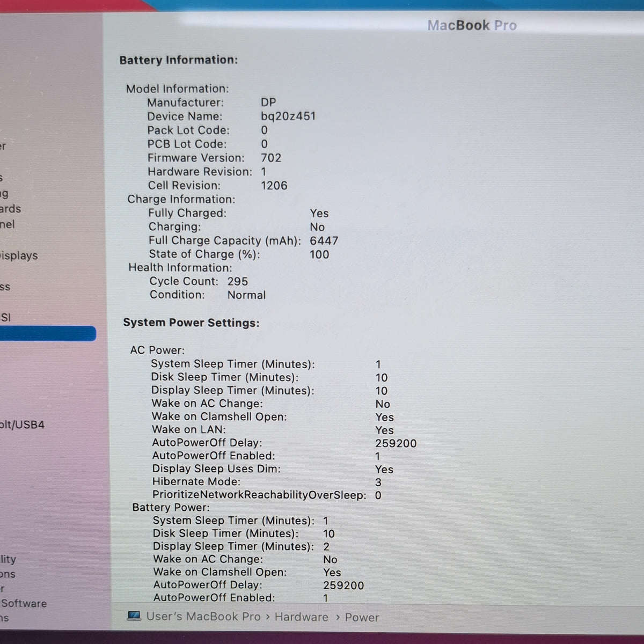644x644 pixels.
Task: Click the Cell Revision value 1206
Action: pyautogui.click(x=274, y=186)
